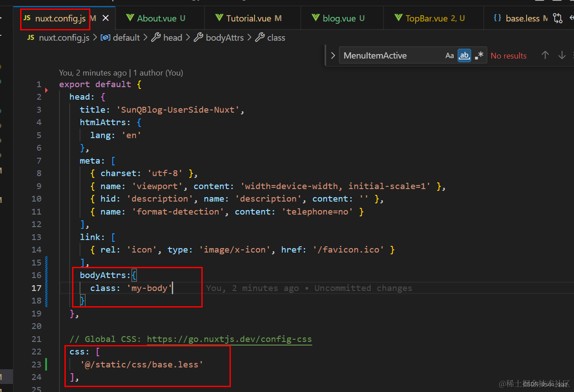Close the nuxt.config.js tab
The width and height of the screenshot is (574, 392).
pos(106,18)
